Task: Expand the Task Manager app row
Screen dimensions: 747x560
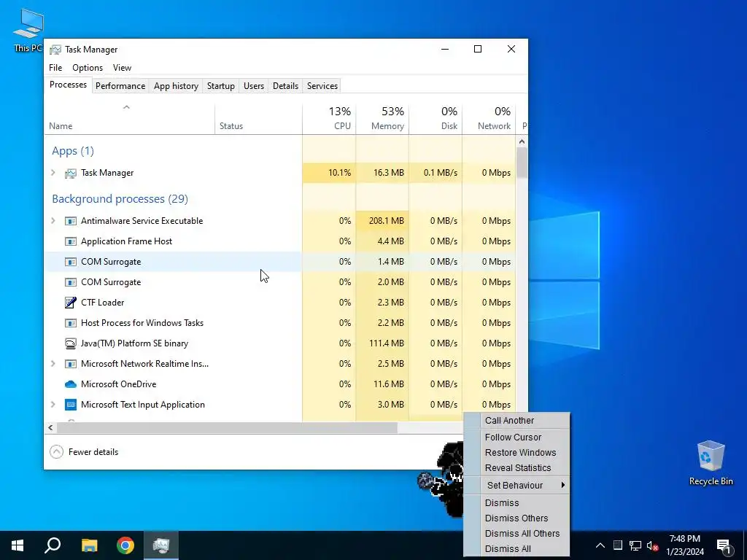Action: (53, 173)
